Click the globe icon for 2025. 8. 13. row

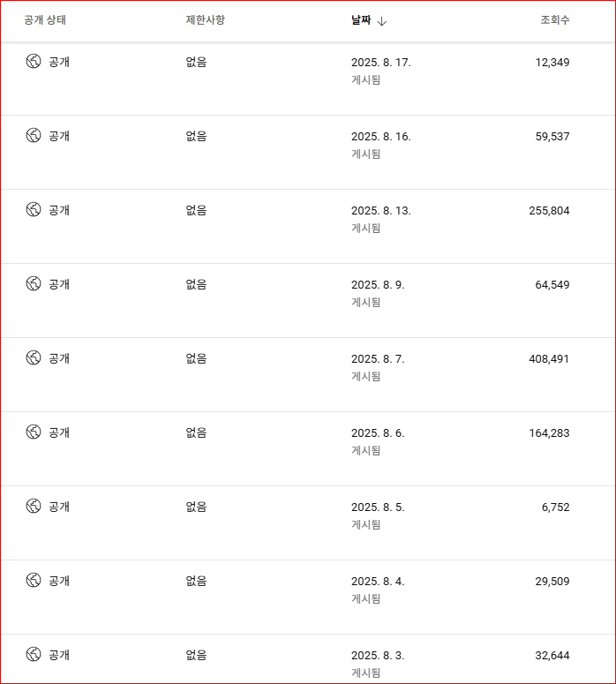(34, 209)
